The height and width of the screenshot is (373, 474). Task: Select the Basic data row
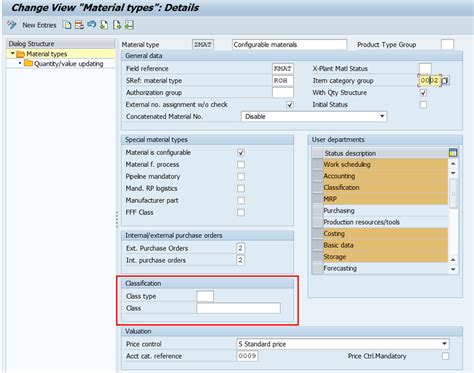click(x=385, y=245)
